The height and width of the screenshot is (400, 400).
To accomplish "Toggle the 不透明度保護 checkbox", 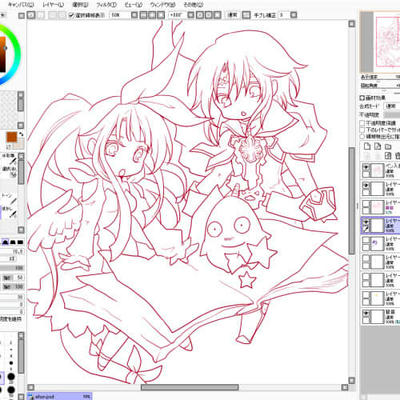I will point(362,123).
